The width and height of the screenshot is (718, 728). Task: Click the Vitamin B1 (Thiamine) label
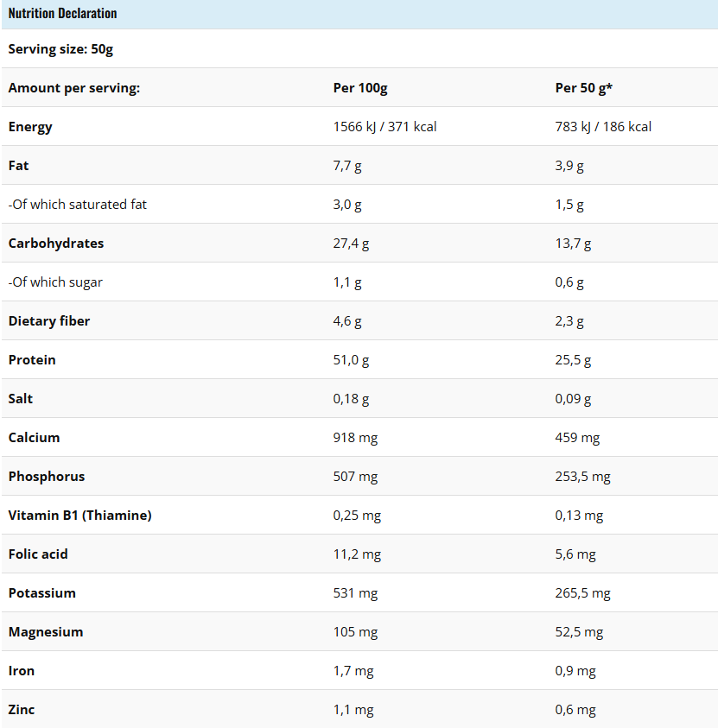(79, 516)
